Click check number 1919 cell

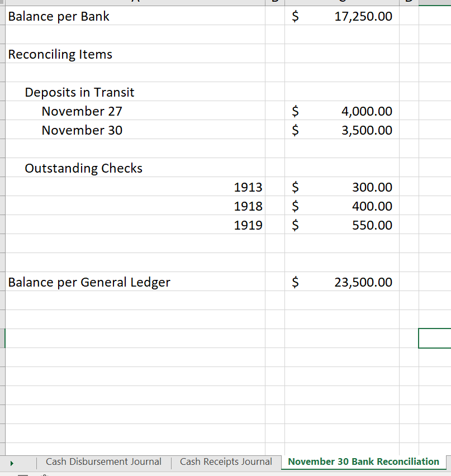tap(135, 225)
